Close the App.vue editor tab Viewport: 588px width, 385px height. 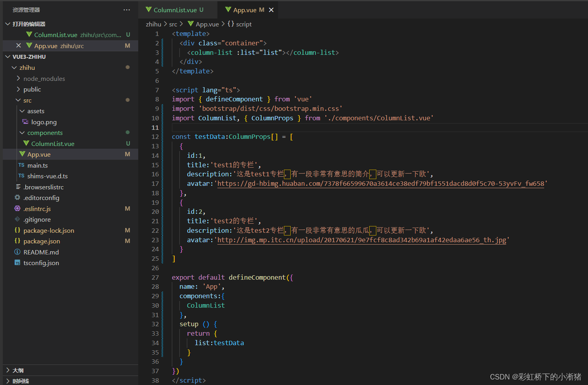[x=271, y=10]
